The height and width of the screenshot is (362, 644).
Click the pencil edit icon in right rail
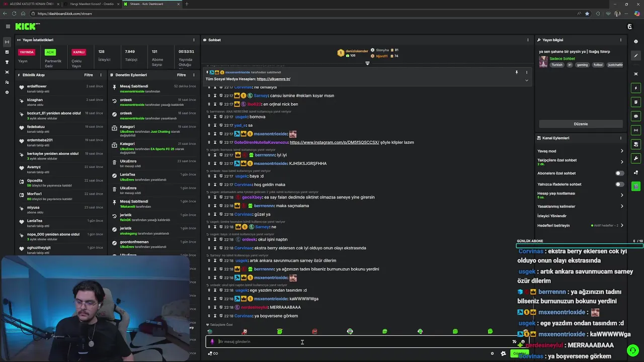[636, 56]
